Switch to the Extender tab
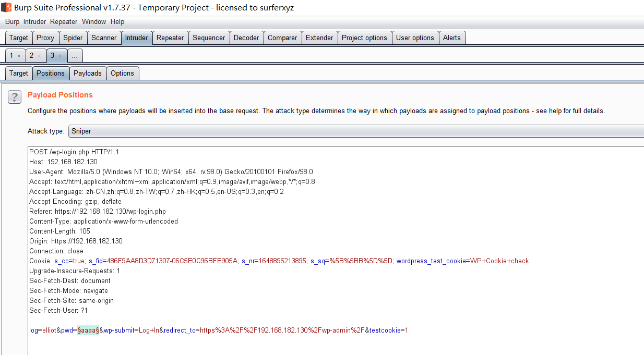The image size is (644, 355). pos(319,38)
